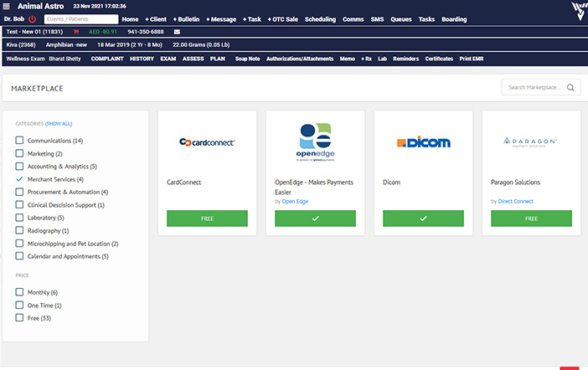The image size is (588, 370).
Task: Open the Tasks menu
Action: [426, 19]
